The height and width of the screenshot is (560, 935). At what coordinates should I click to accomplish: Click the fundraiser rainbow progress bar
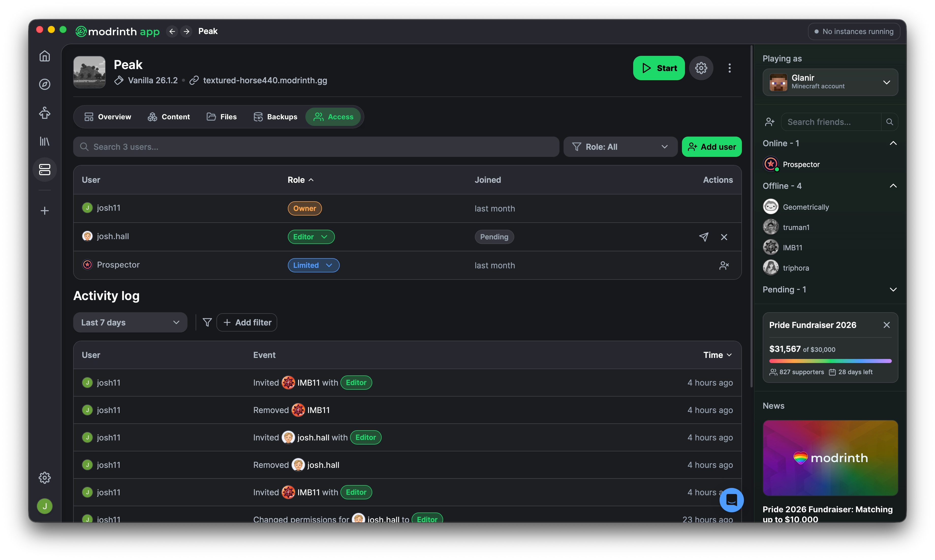(x=830, y=361)
